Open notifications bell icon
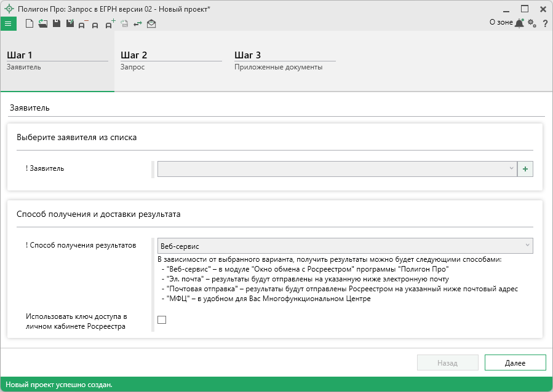The width and height of the screenshot is (553, 392). 520,23
